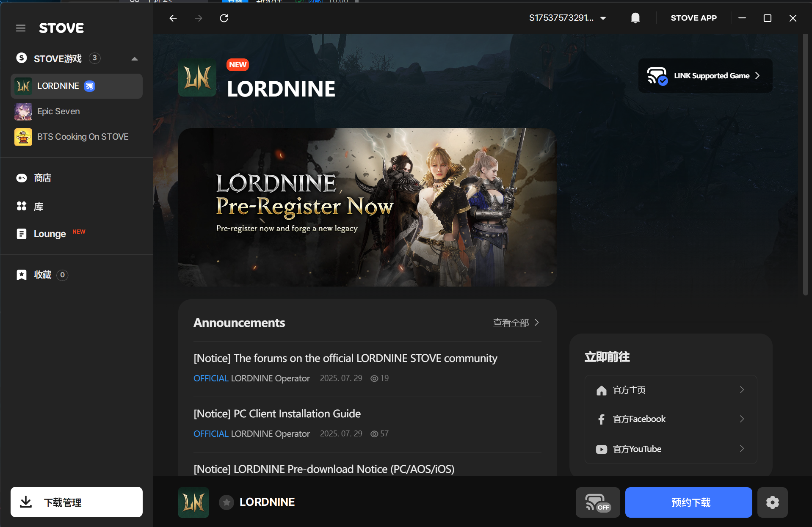812x527 pixels.
Task: Click the bottom bar LORDNINE logo icon
Action: [x=193, y=502]
